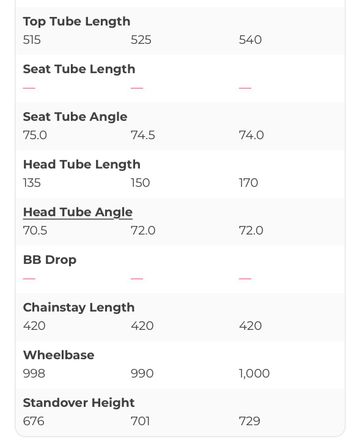Viewport: 360px width, 444px height.
Task: Click the standover height value 701
Action: click(x=140, y=421)
